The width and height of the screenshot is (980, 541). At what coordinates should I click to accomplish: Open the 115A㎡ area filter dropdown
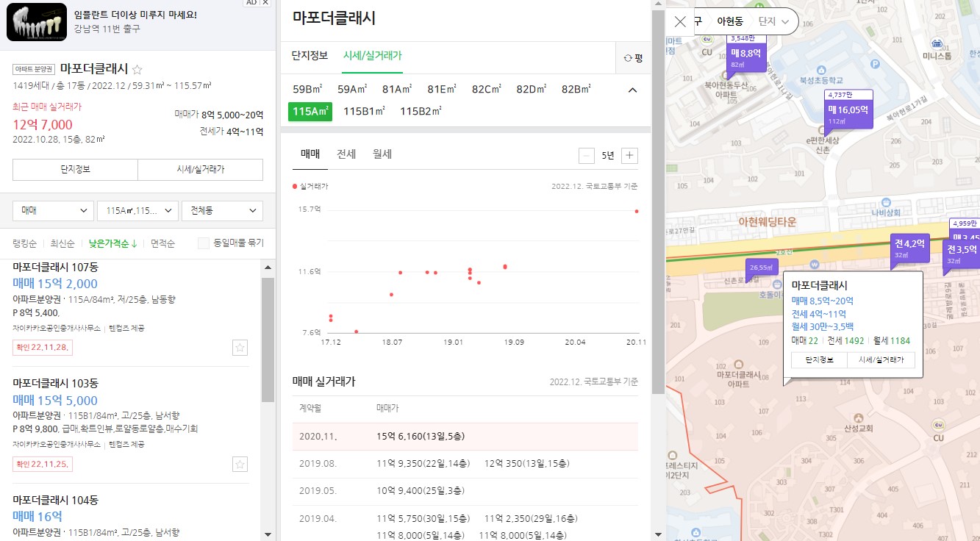pos(137,211)
